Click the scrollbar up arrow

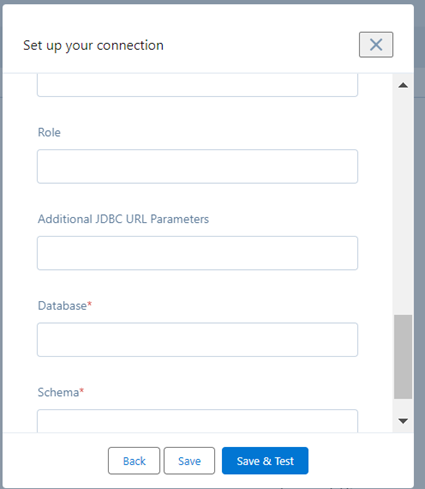403,85
